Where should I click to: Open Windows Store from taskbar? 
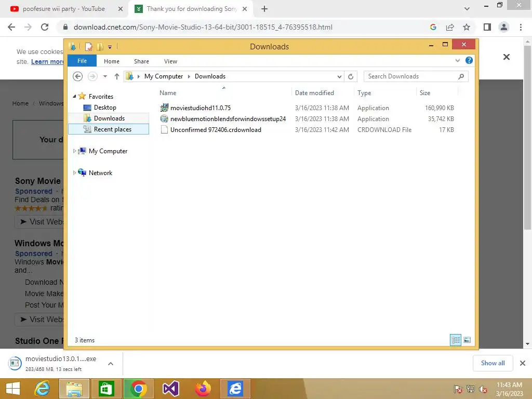[x=106, y=389]
